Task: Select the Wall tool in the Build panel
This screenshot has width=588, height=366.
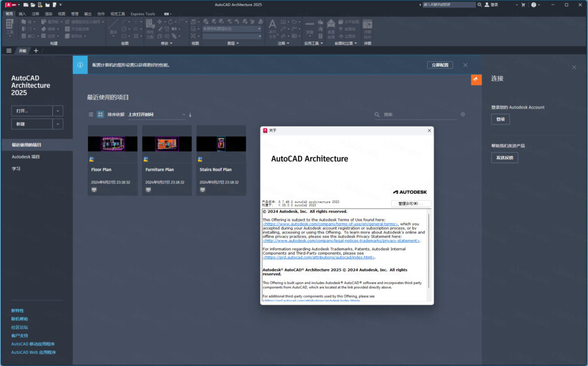Action: pos(24,21)
